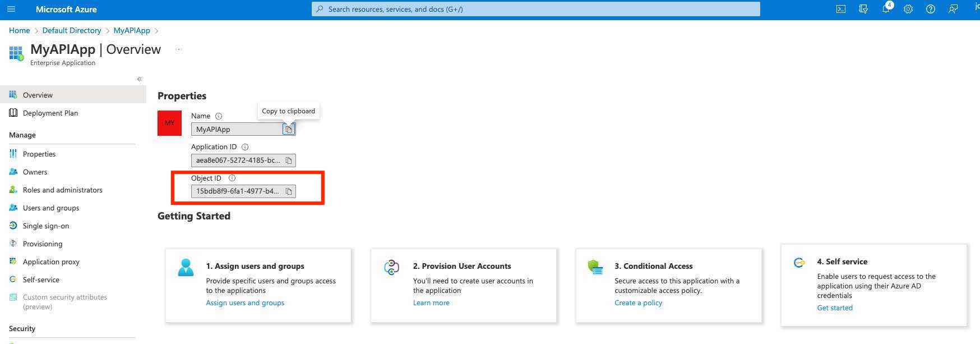Focus the Search resources, services, and docs box
Viewport: 980px width, 344px height.
(x=536, y=9)
